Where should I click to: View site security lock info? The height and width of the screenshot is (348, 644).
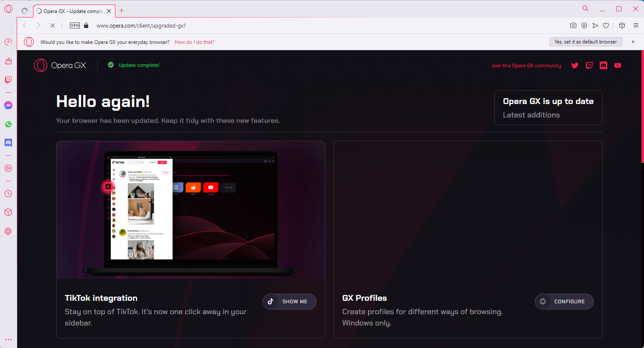(86, 25)
